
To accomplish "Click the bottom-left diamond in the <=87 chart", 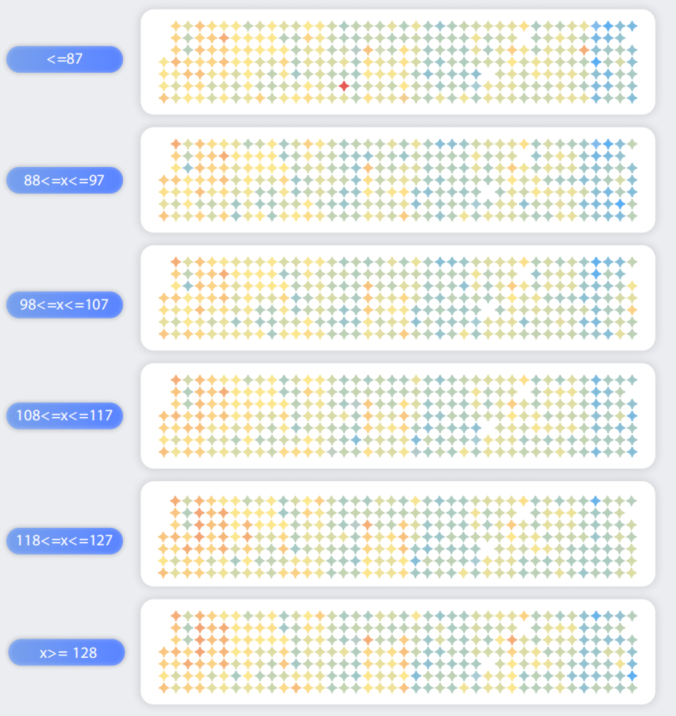I will tap(164, 98).
